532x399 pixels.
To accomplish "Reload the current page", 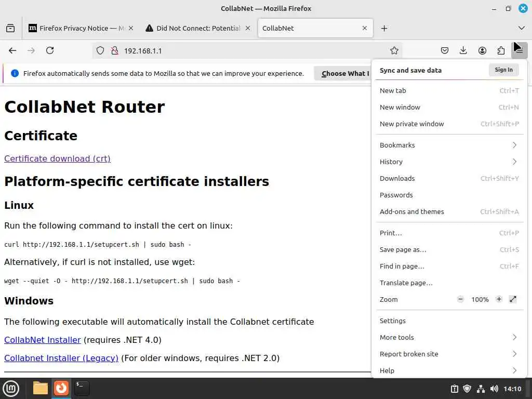I will point(50,50).
